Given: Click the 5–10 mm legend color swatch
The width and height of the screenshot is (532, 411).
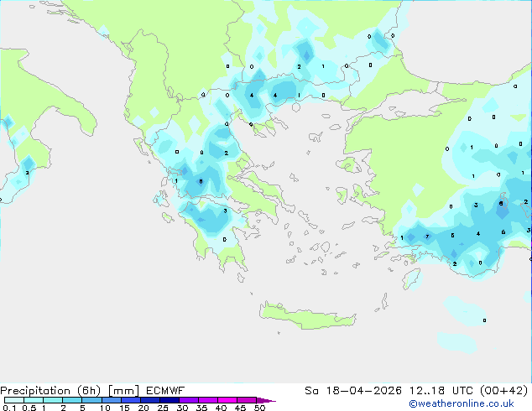Looking at the screenshot, I should pos(91,400).
